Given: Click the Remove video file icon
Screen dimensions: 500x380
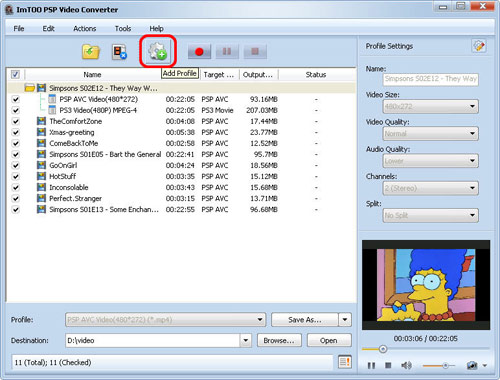Looking at the screenshot, I should 119,52.
